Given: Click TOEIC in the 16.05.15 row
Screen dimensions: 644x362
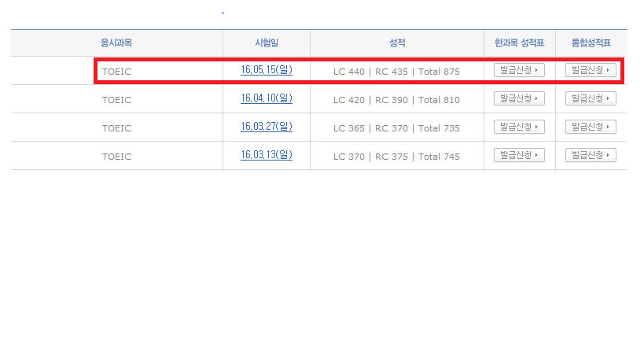Looking at the screenshot, I should tap(116, 72).
